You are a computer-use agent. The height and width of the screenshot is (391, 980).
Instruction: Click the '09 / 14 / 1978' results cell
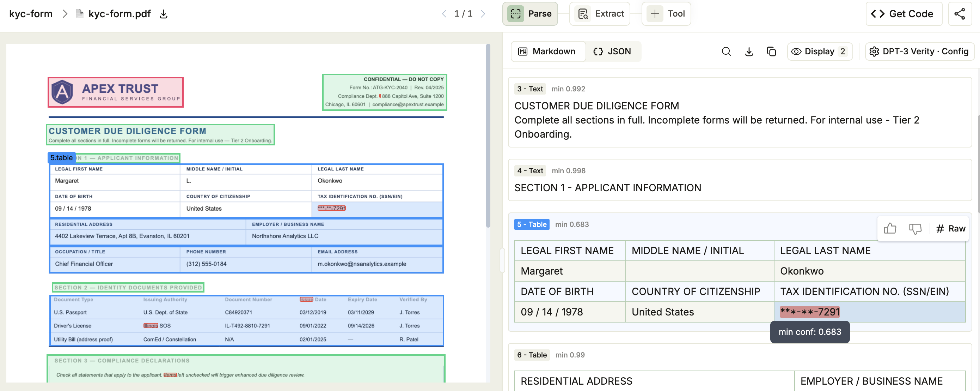570,312
